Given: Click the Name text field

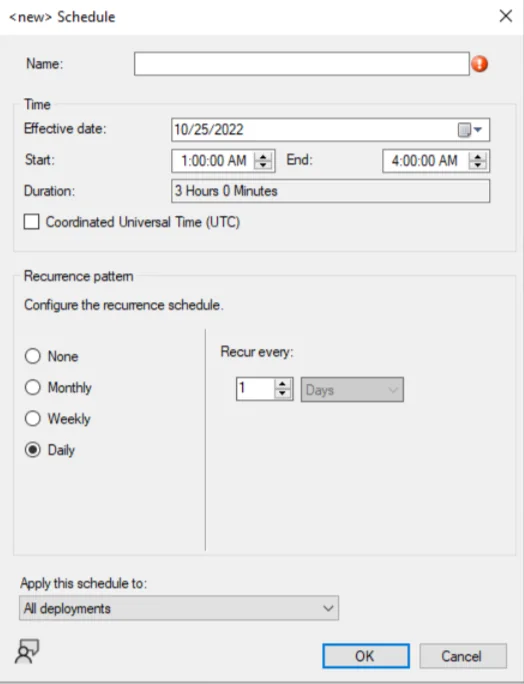Looking at the screenshot, I should [301, 64].
